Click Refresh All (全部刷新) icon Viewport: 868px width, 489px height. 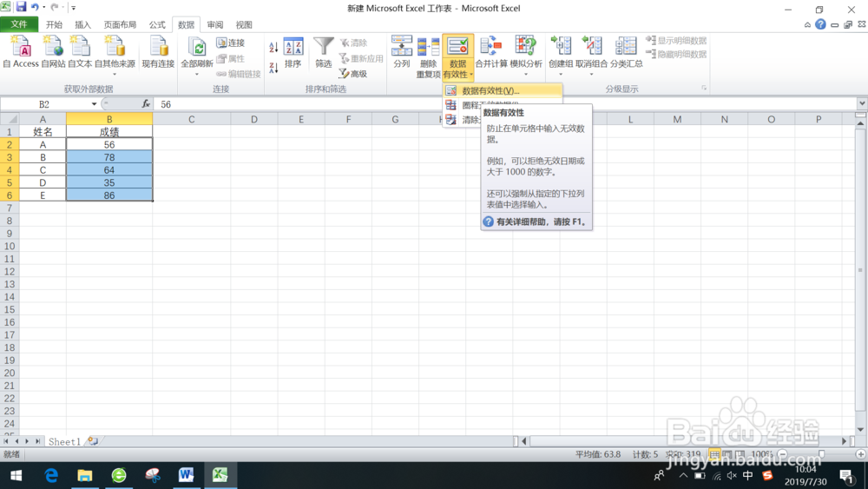(x=196, y=54)
